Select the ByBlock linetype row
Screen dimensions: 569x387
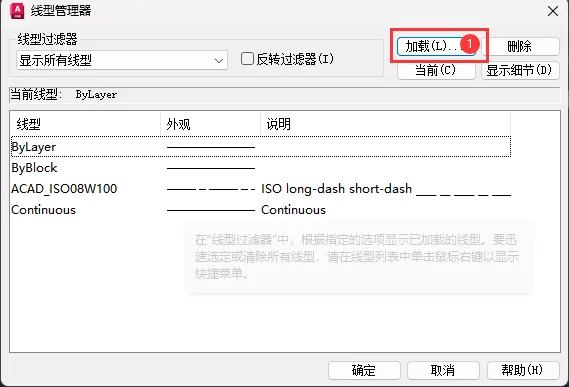(x=261, y=168)
